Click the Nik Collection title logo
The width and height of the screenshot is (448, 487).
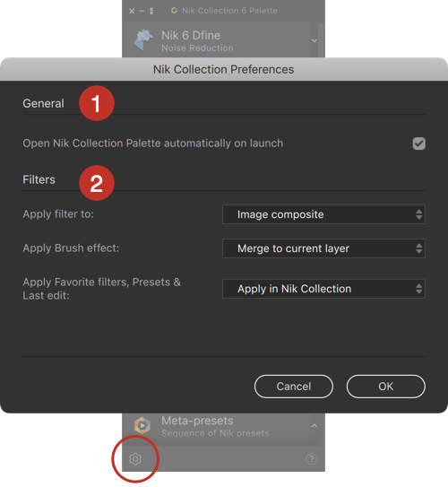175,11
